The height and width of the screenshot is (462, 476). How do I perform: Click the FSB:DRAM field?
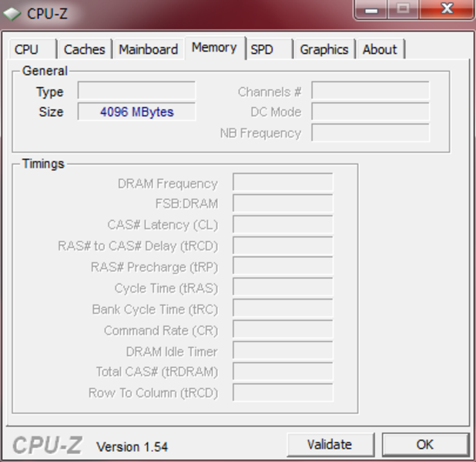(283, 203)
